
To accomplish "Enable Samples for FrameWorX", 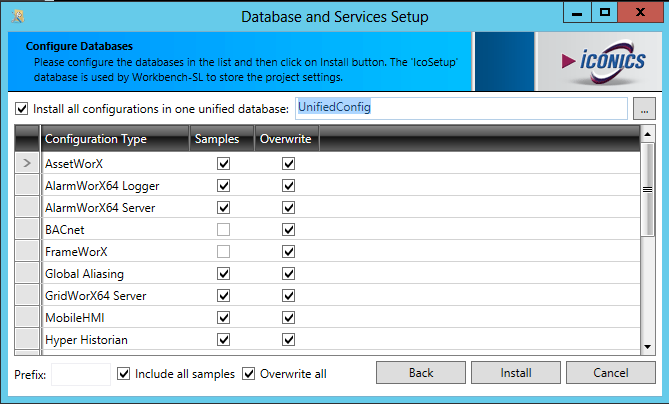I will [224, 252].
